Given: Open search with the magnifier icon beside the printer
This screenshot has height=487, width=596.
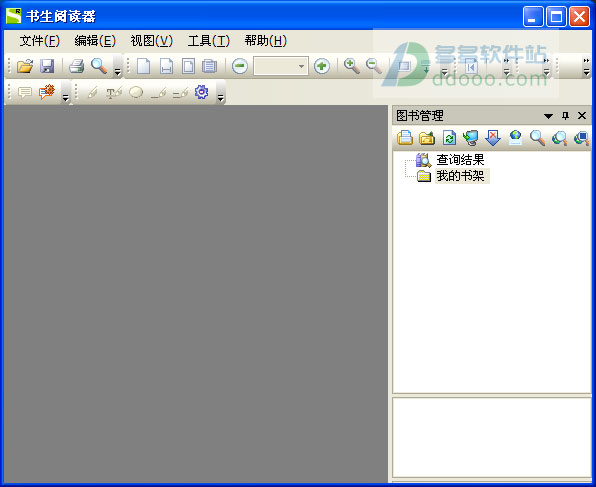Looking at the screenshot, I should point(99,66).
